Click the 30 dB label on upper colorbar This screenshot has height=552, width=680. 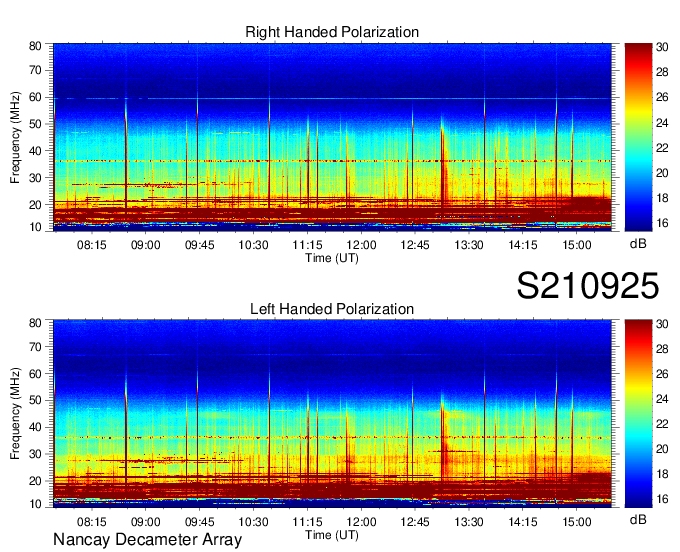point(662,47)
